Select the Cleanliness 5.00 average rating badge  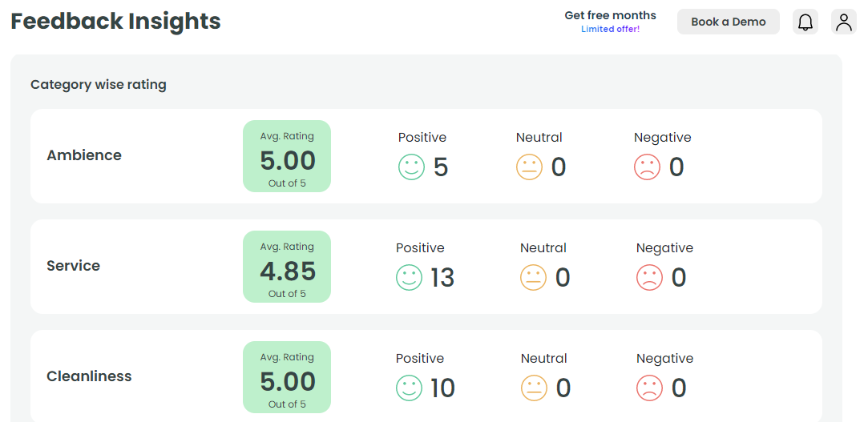[287, 377]
